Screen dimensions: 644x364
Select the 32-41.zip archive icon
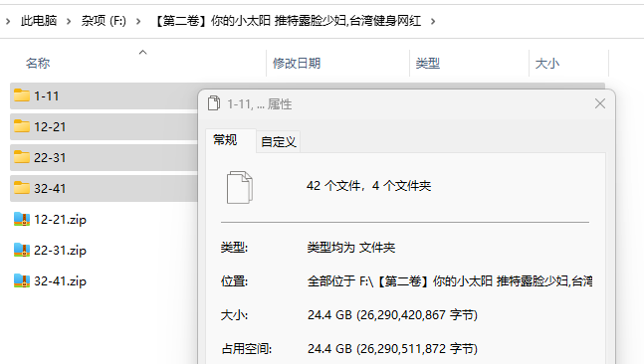tap(22, 280)
